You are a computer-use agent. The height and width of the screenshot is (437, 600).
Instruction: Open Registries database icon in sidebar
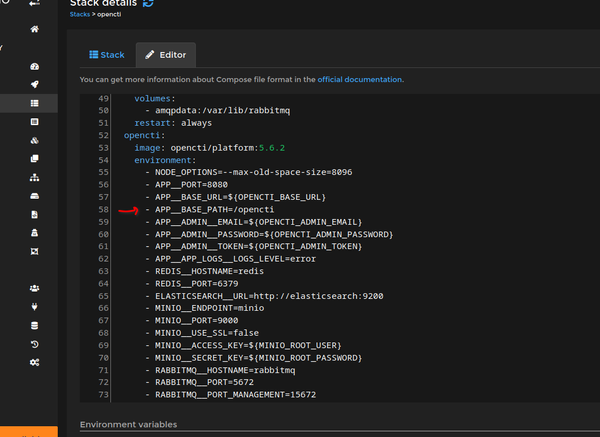[x=34, y=325]
